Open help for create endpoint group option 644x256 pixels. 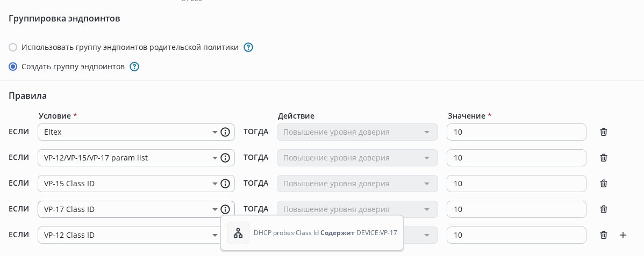(134, 67)
